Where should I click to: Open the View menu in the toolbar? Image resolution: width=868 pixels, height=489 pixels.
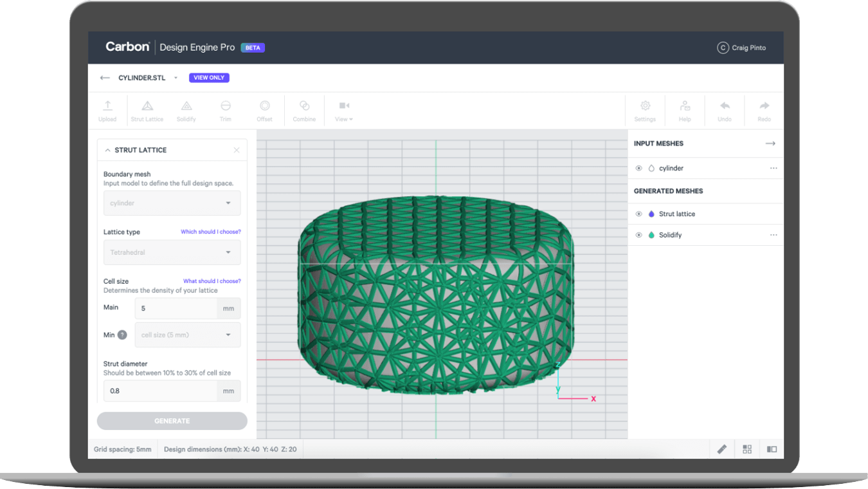[x=343, y=110]
